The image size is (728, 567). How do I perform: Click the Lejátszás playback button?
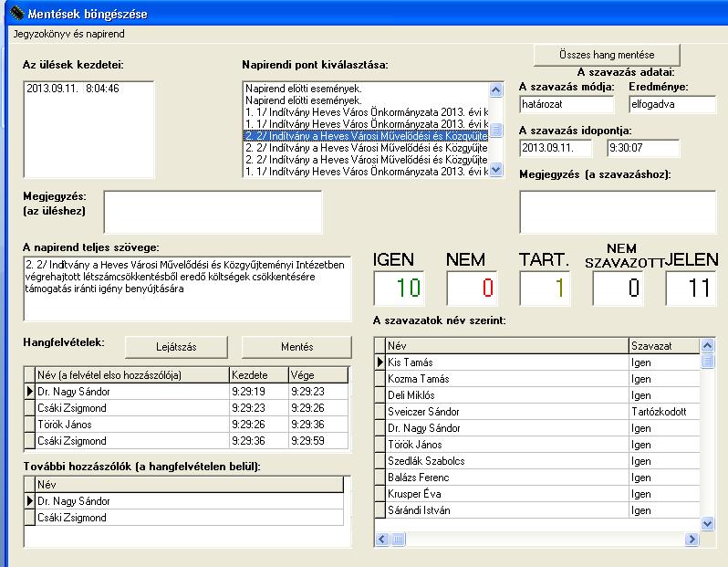coord(176,347)
